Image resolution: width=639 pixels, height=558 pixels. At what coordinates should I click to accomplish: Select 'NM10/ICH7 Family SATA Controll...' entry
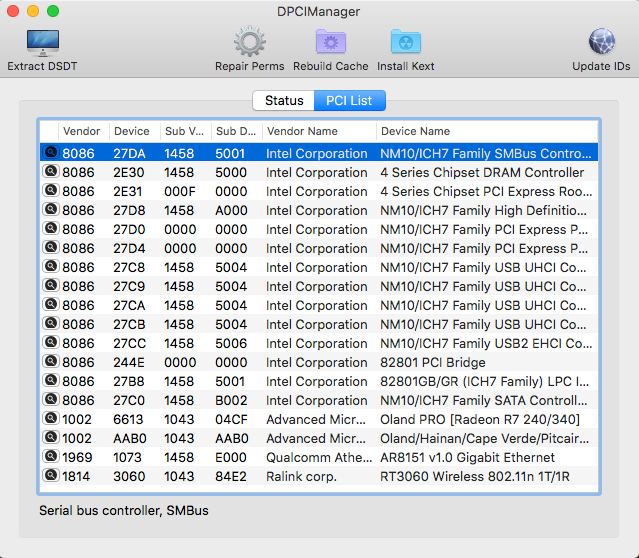pyautogui.click(x=484, y=400)
